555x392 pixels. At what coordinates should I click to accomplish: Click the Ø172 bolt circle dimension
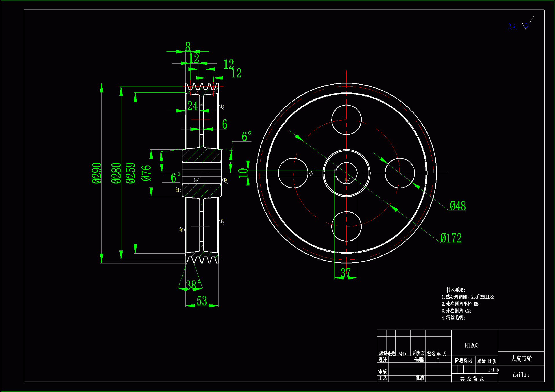(451, 238)
